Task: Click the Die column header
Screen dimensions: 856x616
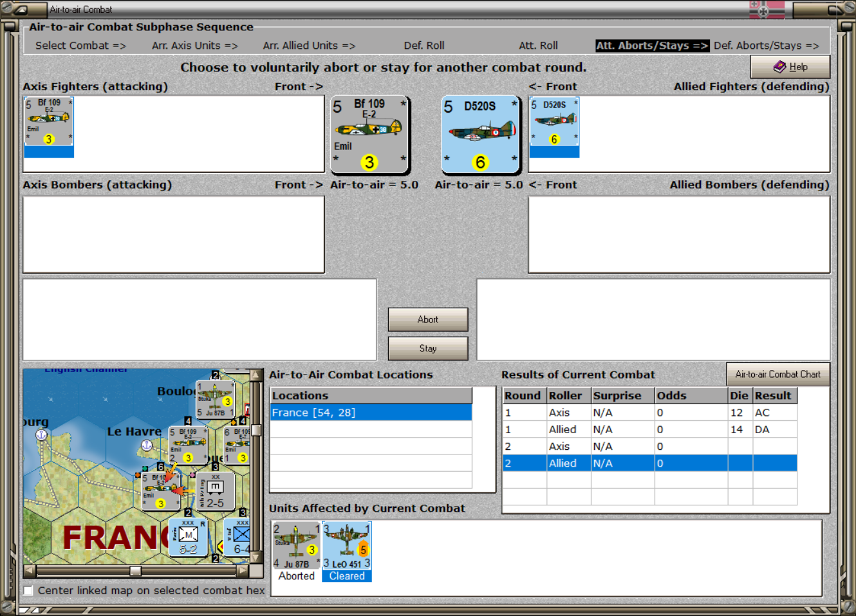Action: pos(741,396)
